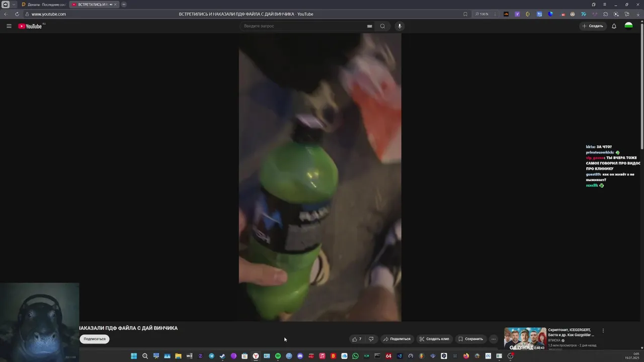
Task: Close the YouTube browser tab
Action: coord(115,5)
